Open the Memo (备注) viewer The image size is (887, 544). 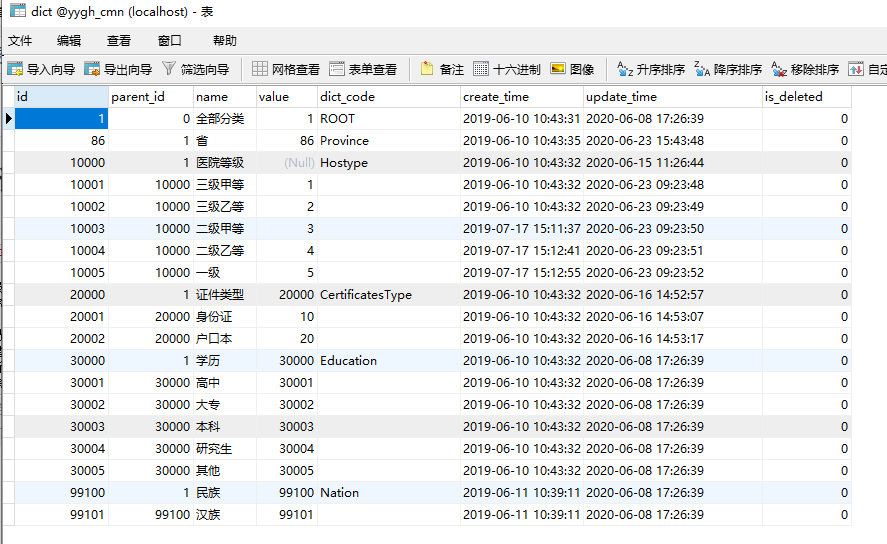tap(442, 69)
